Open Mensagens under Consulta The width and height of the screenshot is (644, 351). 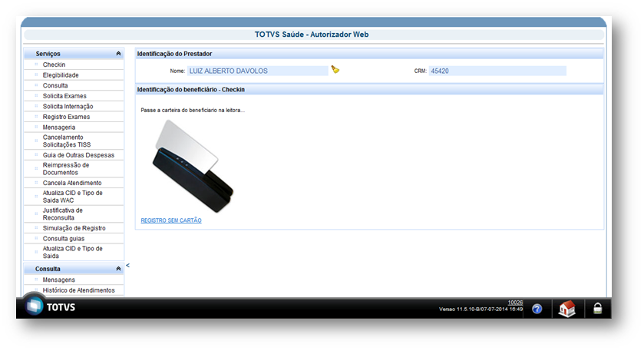click(x=59, y=280)
